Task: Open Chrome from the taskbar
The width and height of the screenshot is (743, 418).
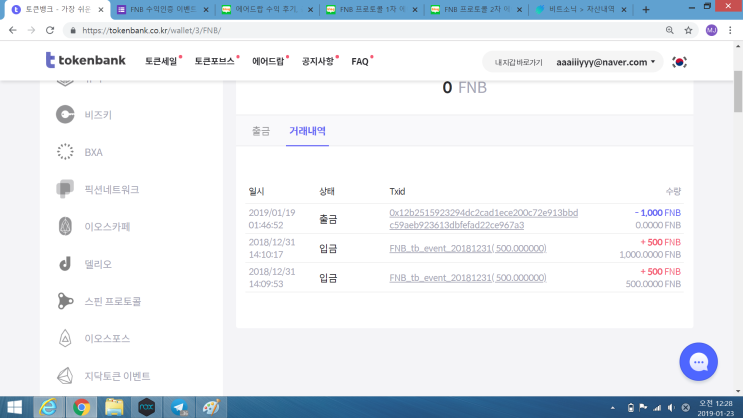Action: click(x=81, y=407)
